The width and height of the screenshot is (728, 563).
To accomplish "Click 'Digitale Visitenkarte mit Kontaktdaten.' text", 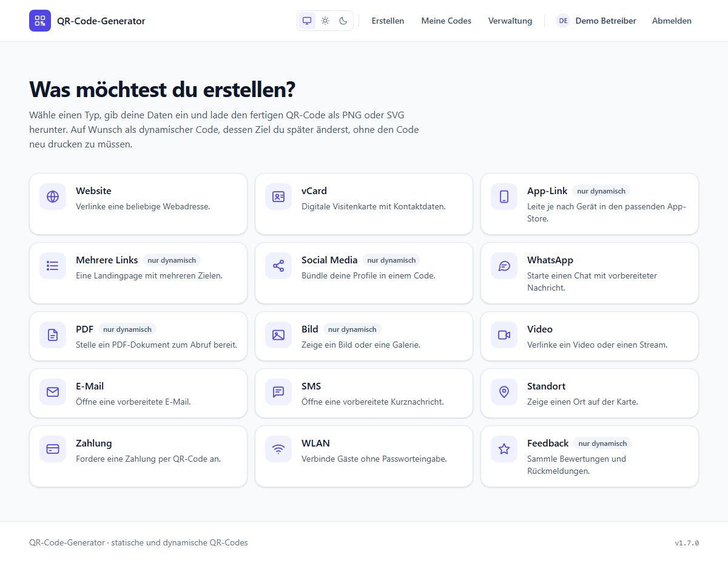I will (x=374, y=206).
